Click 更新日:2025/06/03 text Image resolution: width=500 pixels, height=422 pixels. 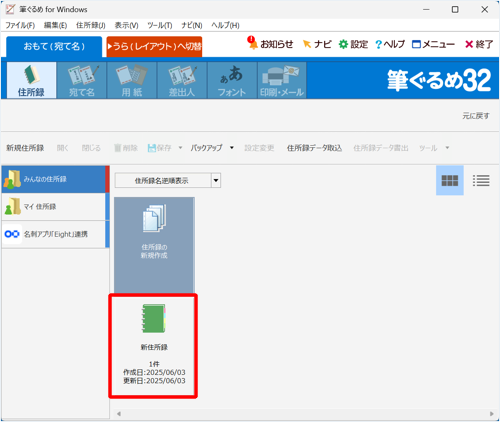[x=154, y=381]
